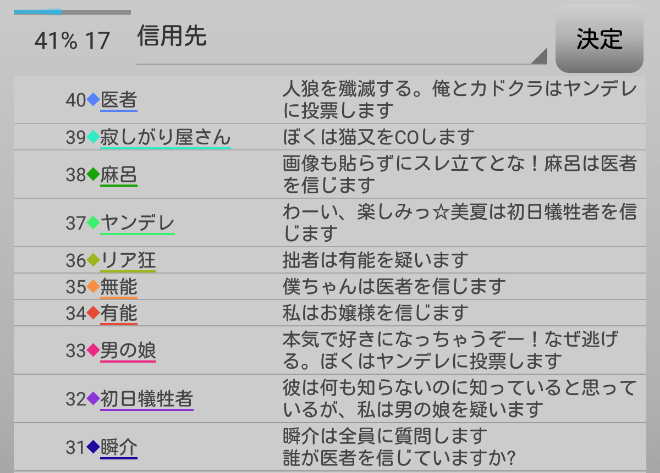Tap the 瞬介 player name
This screenshot has width=660, height=473.
tap(118, 447)
